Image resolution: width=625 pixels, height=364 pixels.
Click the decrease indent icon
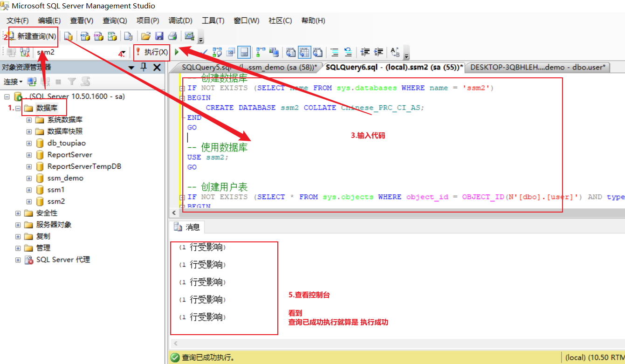click(365, 52)
